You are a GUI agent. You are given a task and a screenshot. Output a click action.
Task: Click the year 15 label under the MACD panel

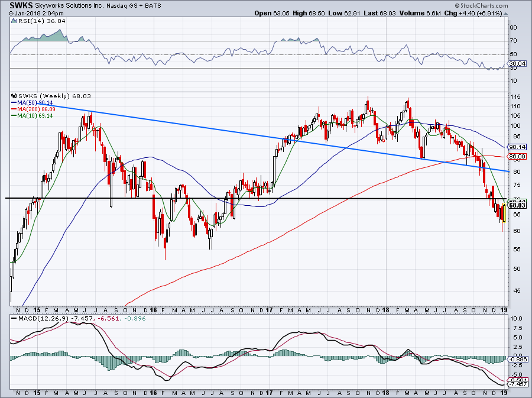click(37, 393)
